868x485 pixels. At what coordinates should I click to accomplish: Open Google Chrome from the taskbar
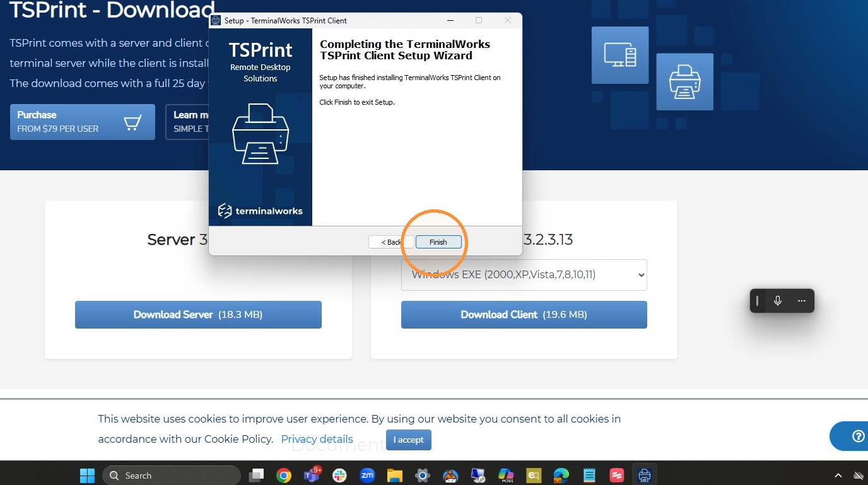tap(284, 475)
